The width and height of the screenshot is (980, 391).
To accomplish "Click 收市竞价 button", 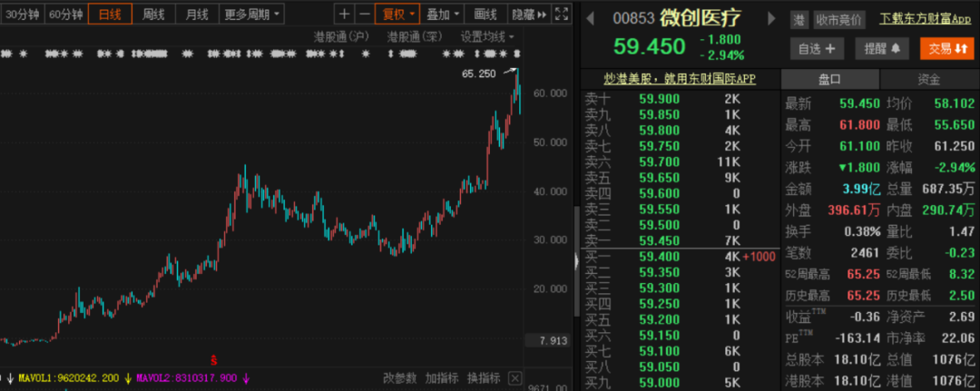I will pyautogui.click(x=838, y=20).
